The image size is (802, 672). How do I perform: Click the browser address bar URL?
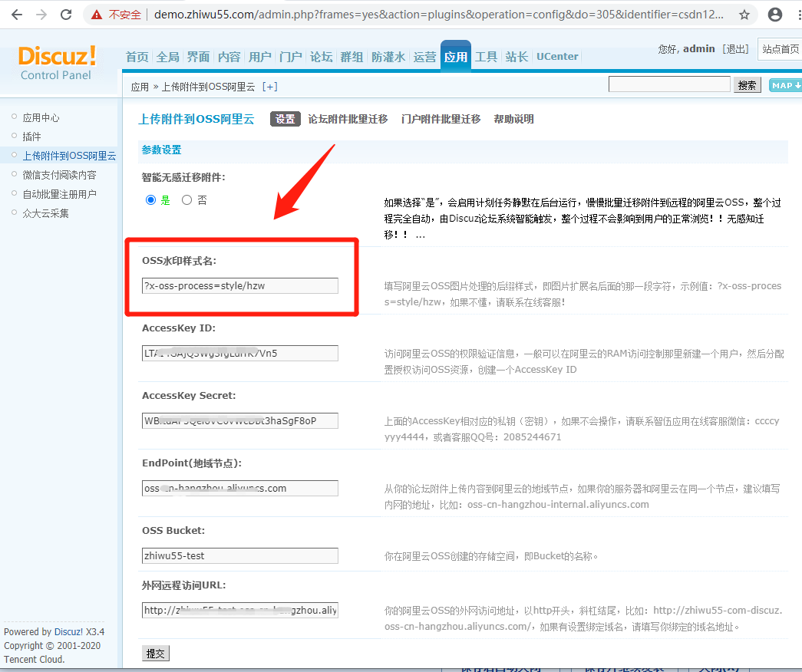pyautogui.click(x=438, y=15)
